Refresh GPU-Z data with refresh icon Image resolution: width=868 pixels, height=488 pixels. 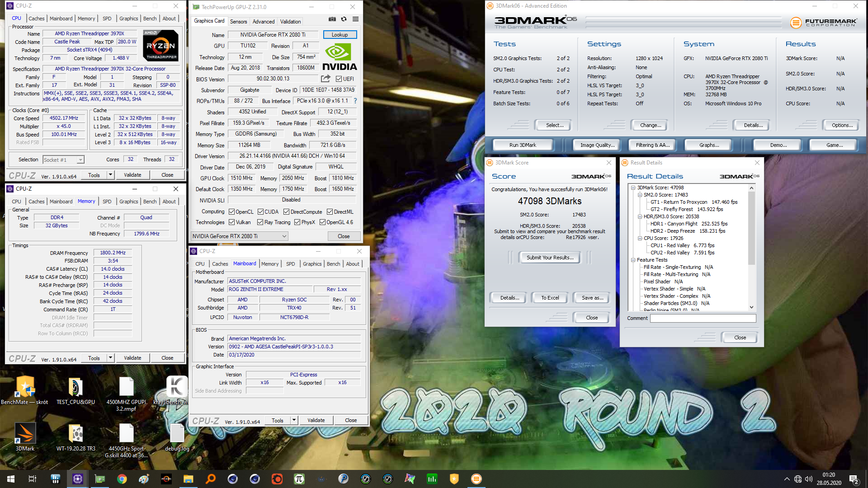(344, 19)
